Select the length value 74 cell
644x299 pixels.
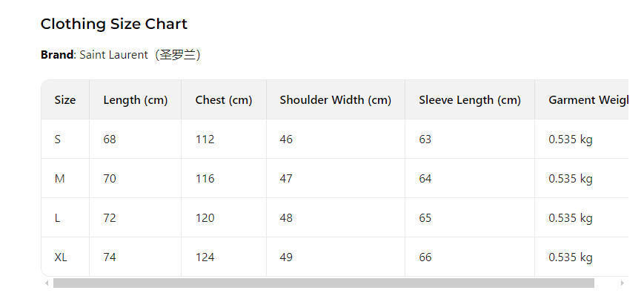pos(110,257)
